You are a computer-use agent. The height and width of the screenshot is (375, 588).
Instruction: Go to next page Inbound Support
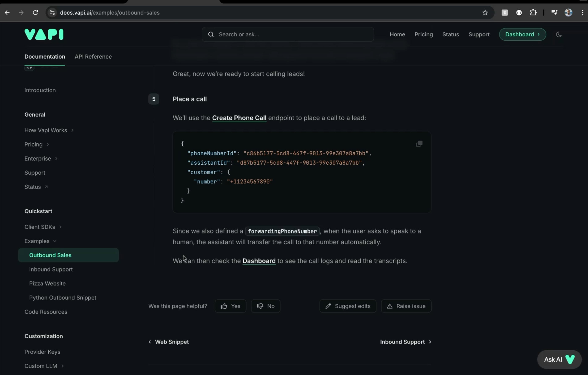405,342
